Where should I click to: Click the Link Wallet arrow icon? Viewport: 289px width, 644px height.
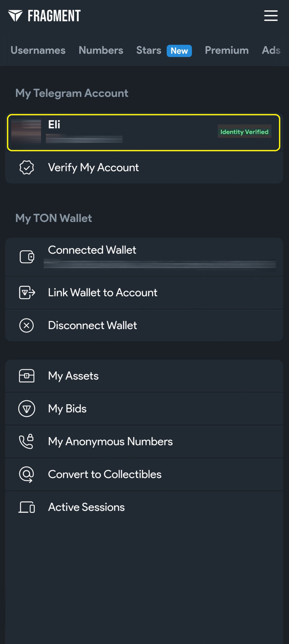27,292
